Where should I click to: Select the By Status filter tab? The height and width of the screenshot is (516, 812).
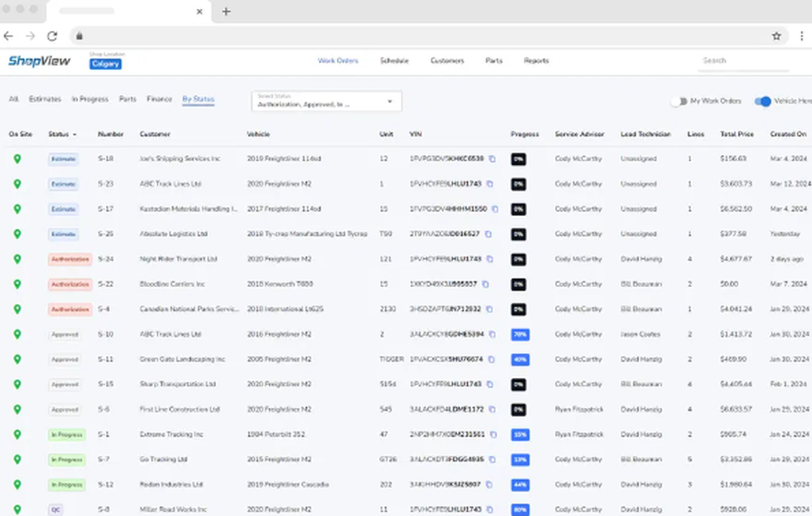coord(198,99)
